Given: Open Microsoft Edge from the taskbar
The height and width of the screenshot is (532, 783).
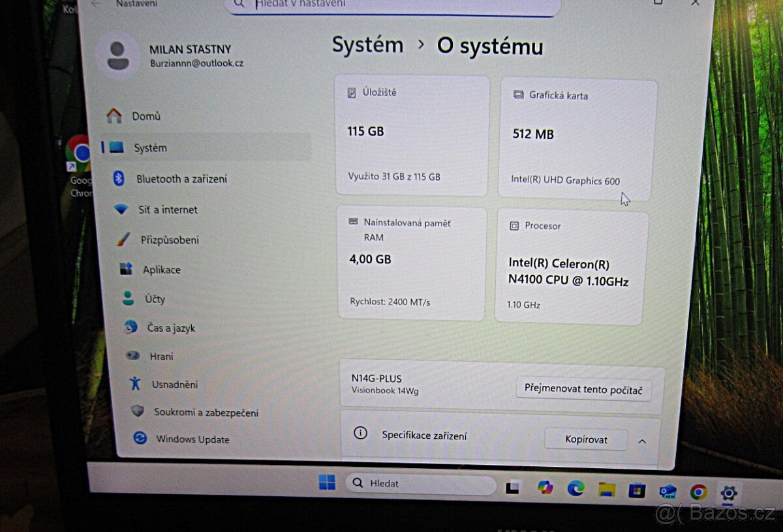Looking at the screenshot, I should tap(576, 488).
